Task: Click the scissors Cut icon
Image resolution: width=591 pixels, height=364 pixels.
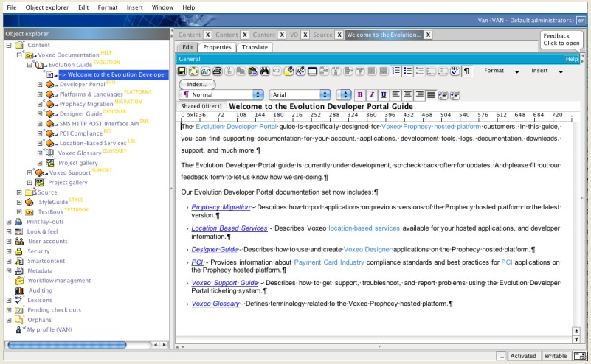Action: [229, 71]
